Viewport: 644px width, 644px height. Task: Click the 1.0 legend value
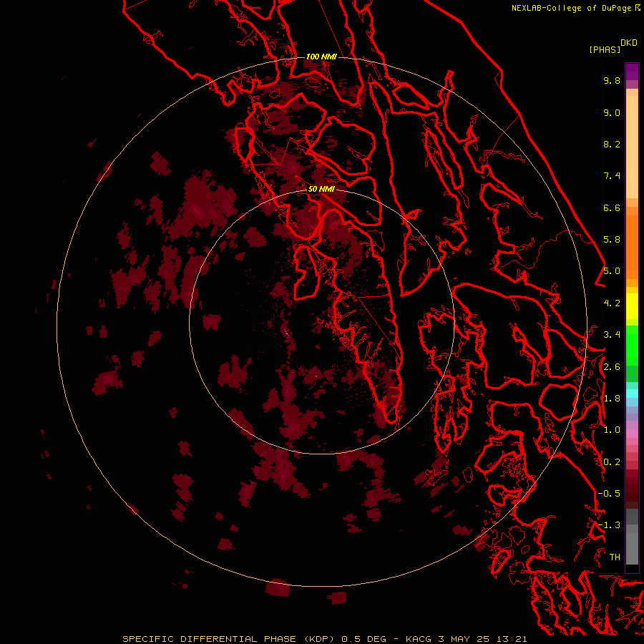coord(612,430)
